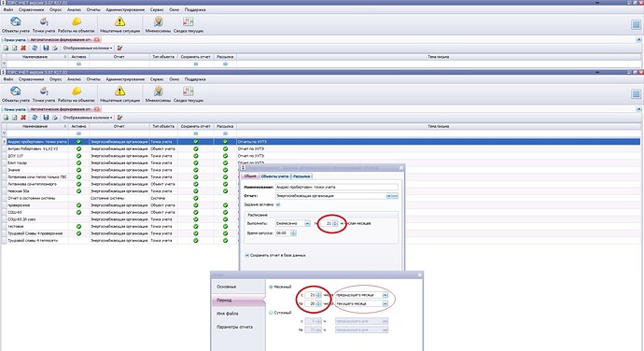Switch to Общие tab in the dialog

click(x=250, y=176)
